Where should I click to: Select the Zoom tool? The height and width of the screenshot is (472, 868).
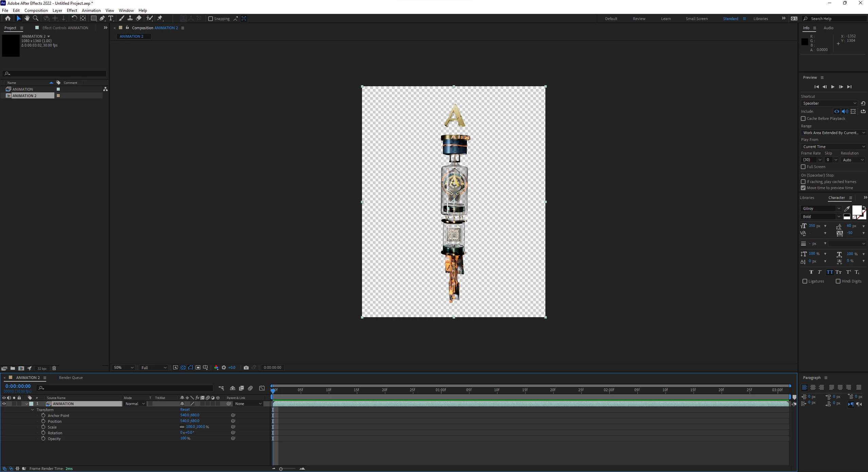click(35, 18)
